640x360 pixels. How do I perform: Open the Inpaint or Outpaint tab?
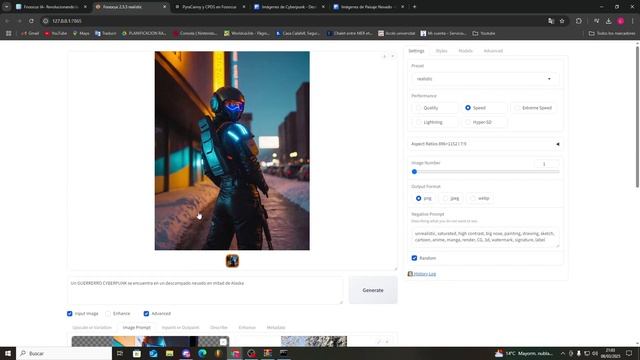coord(180,327)
